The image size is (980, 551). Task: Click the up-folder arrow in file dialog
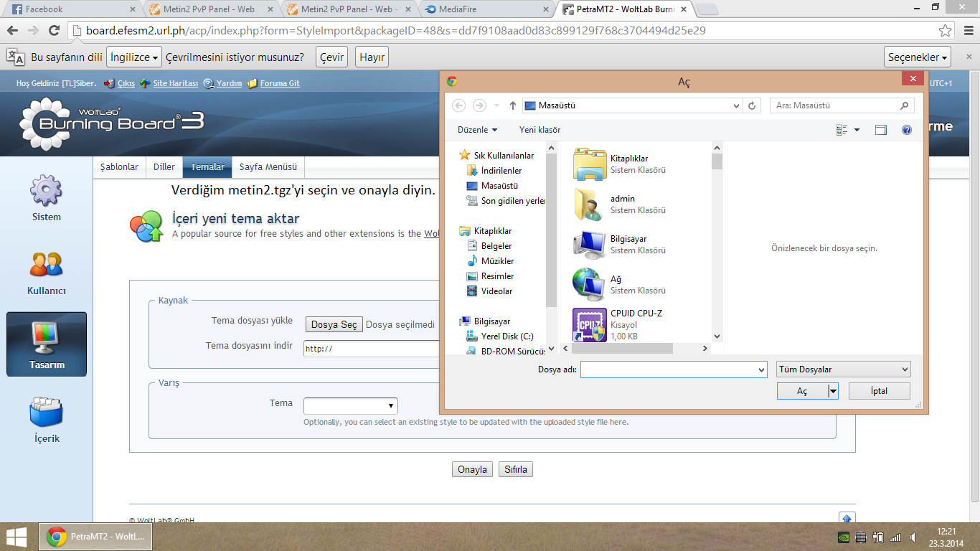point(512,105)
